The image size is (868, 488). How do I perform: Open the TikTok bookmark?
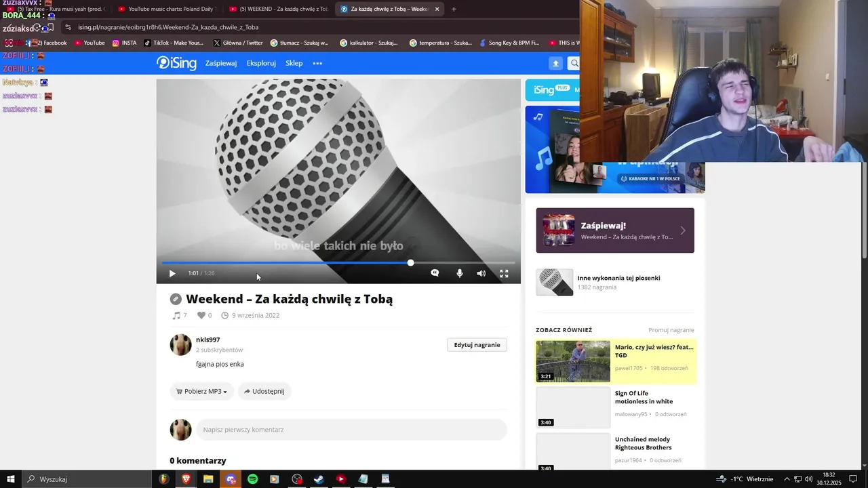(x=174, y=43)
